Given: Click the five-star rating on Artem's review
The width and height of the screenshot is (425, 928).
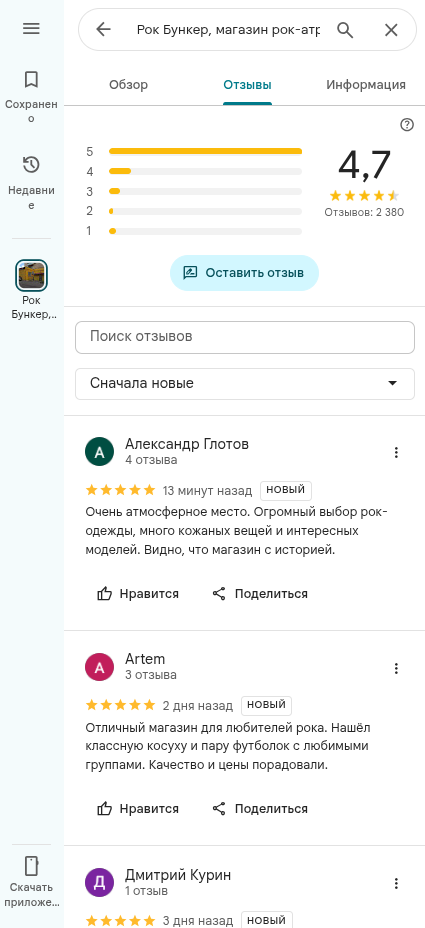Looking at the screenshot, I should click(x=121, y=705).
